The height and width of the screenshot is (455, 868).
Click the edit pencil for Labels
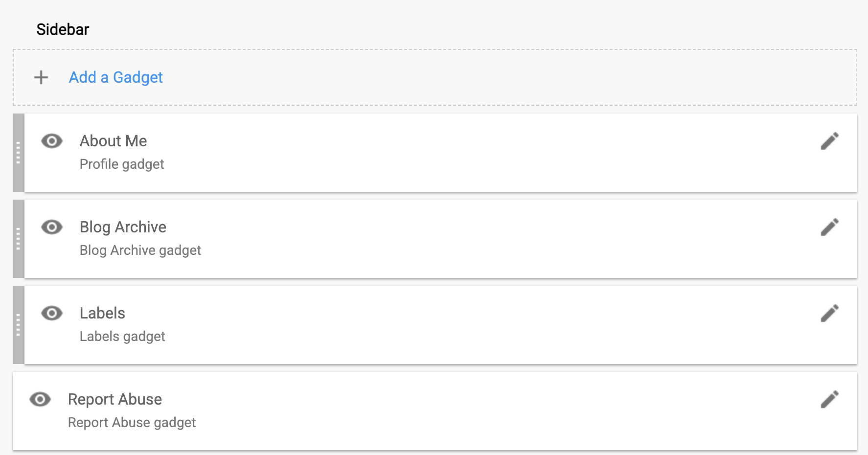tap(830, 313)
